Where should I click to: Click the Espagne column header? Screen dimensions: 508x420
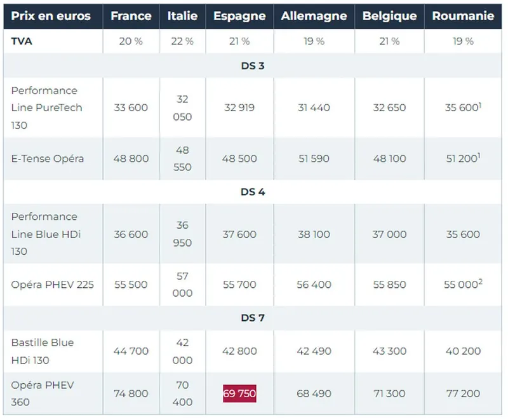239,16
